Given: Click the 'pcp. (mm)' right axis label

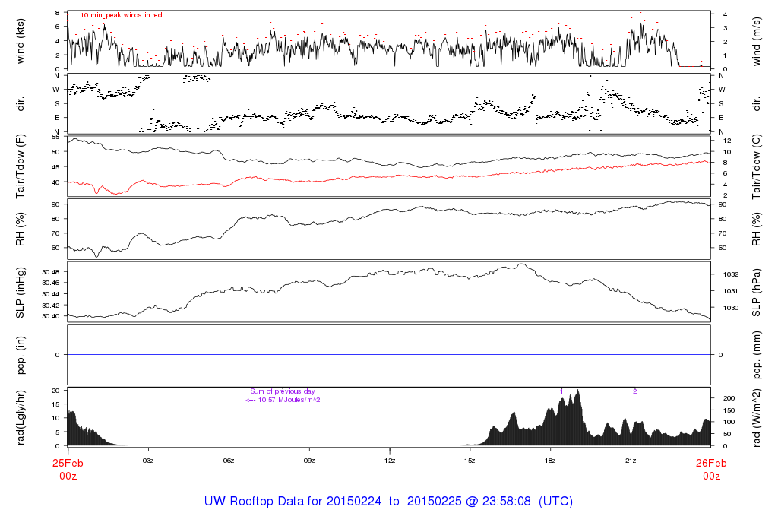Looking at the screenshot, I should 757,355.
